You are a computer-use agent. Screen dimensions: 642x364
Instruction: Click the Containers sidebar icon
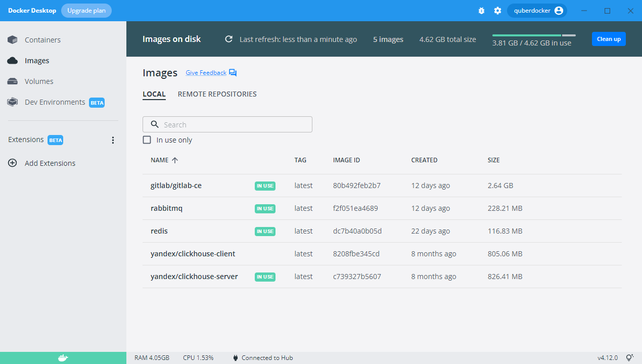coord(13,40)
